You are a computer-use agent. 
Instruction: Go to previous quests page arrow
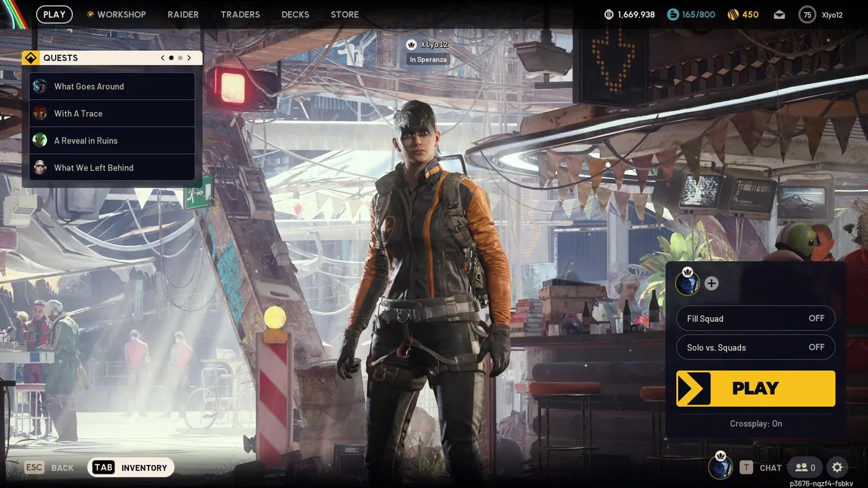(x=163, y=58)
